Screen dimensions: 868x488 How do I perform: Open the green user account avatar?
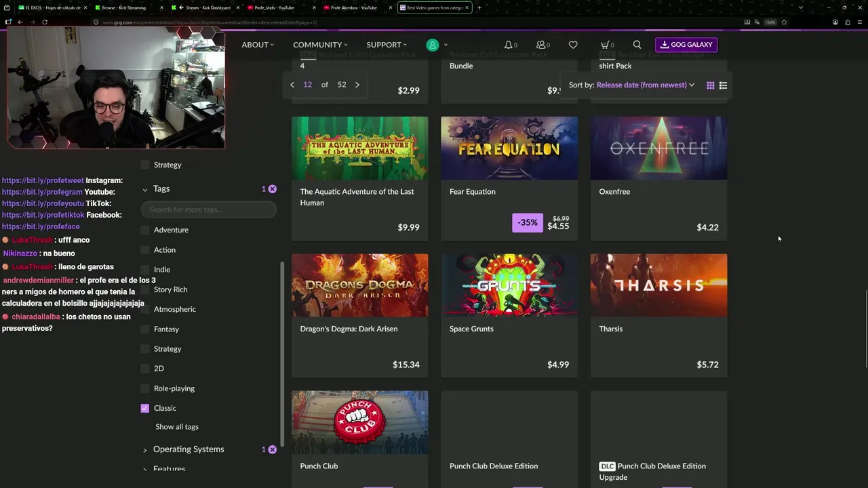click(433, 45)
